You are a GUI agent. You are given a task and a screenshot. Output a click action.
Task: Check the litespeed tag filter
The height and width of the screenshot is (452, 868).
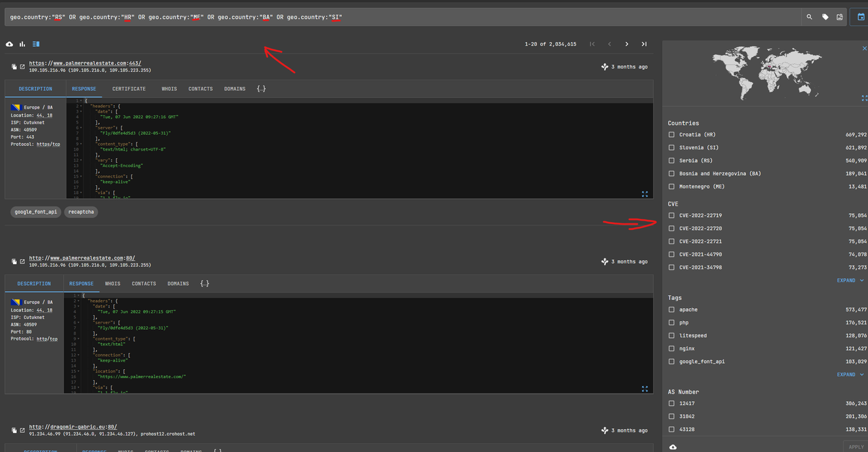[671, 335]
